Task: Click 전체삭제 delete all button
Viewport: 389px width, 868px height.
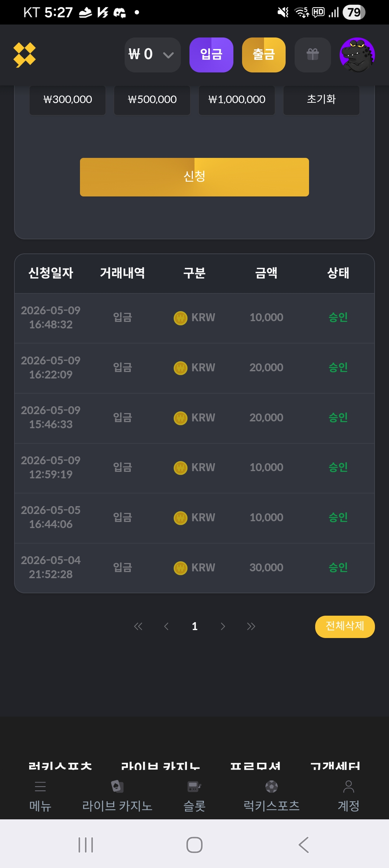Action: pyautogui.click(x=345, y=626)
